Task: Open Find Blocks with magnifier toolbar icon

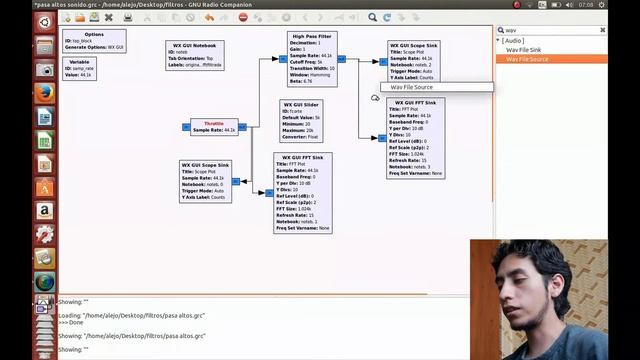Action: click(373, 18)
